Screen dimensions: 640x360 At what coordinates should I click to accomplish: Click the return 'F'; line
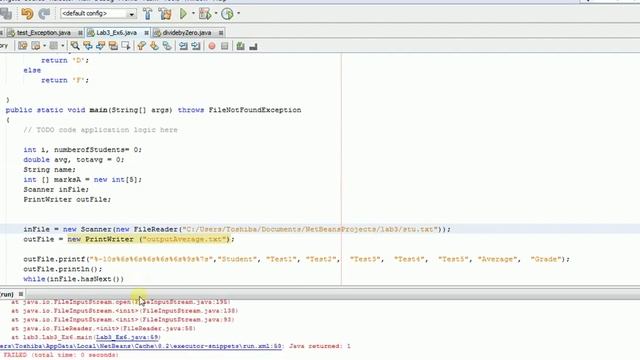tap(65, 80)
